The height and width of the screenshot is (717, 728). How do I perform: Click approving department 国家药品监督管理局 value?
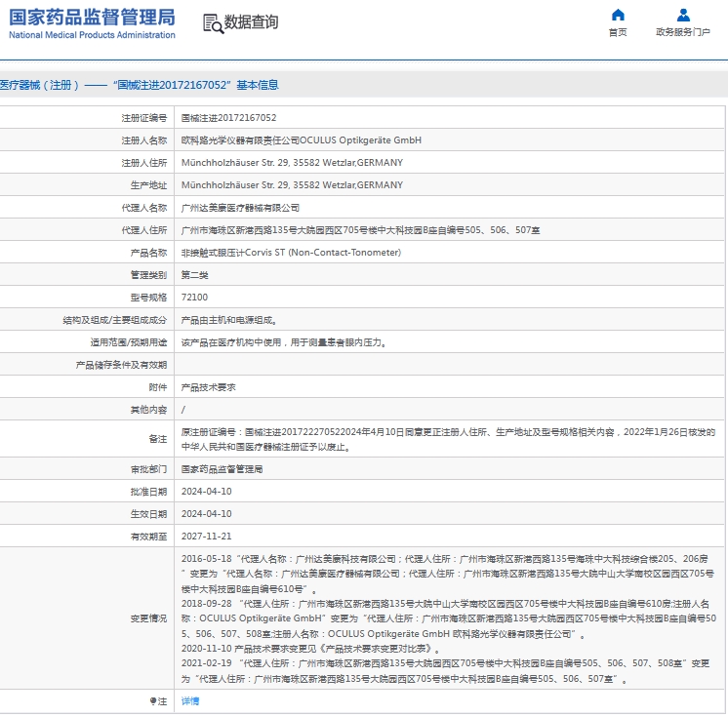pyautogui.click(x=222, y=469)
